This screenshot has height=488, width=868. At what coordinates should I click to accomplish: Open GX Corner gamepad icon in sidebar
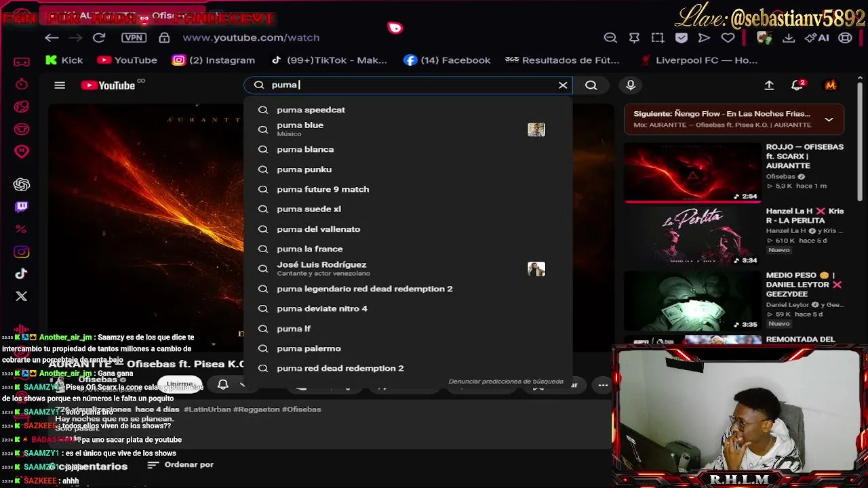pyautogui.click(x=22, y=62)
